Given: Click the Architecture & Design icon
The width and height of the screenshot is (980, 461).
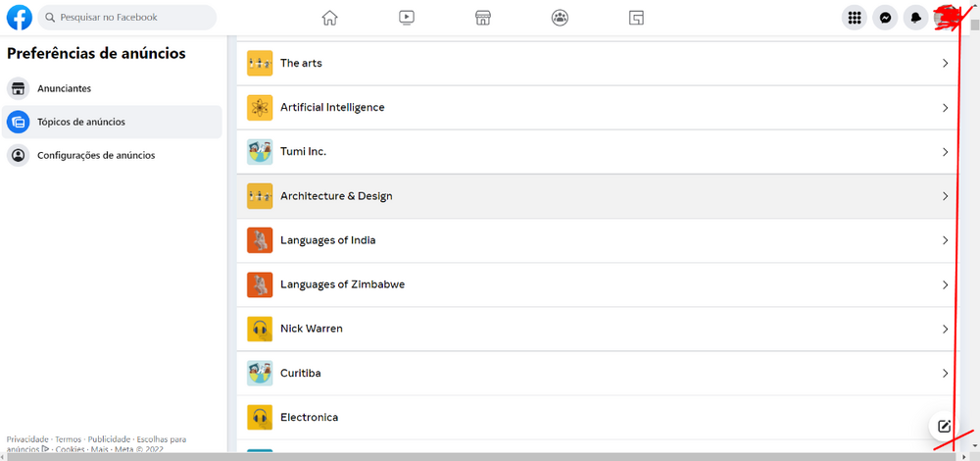Looking at the screenshot, I should tap(260, 196).
